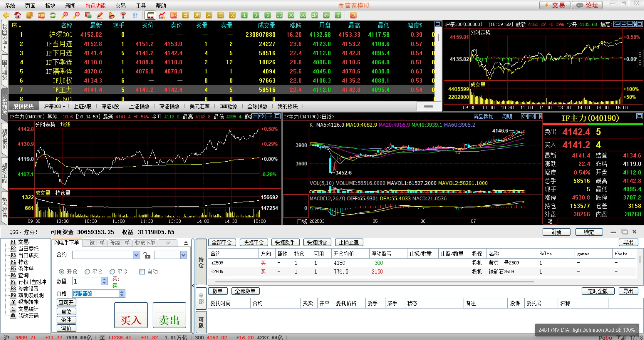Select the 1-minute period icon
Viewport: 644px width, 340px height.
pos(244,15)
